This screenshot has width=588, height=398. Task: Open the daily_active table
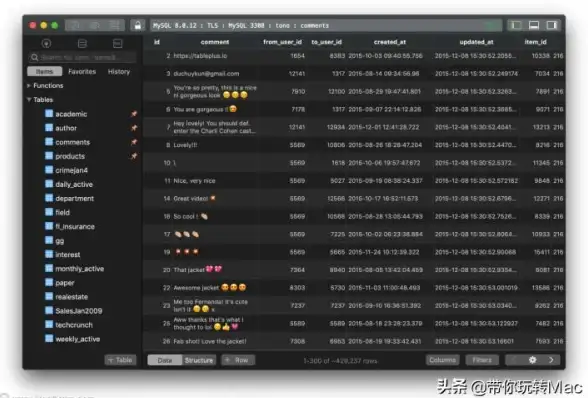(74, 184)
